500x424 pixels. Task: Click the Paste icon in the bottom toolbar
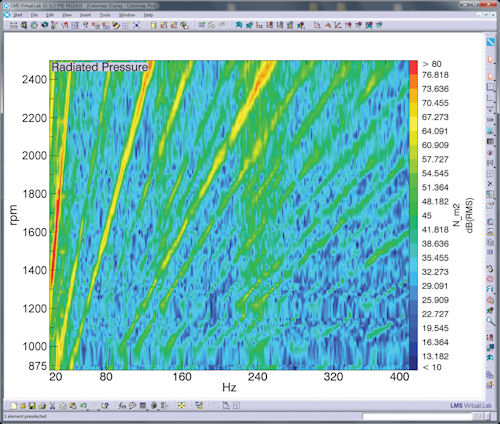click(x=73, y=406)
